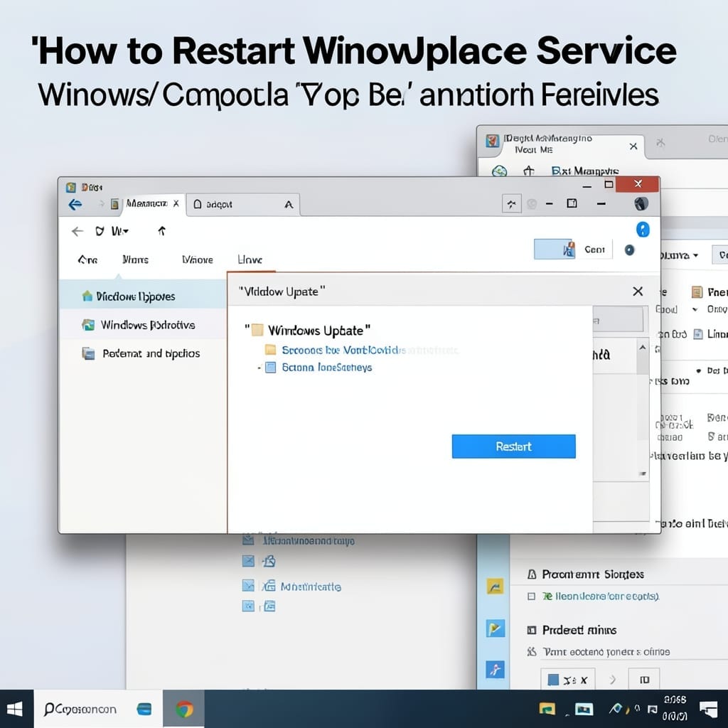Click the gray forward arrow beside the blue arrow
Screen dimensions: 728x728
pyautogui.click(x=101, y=203)
